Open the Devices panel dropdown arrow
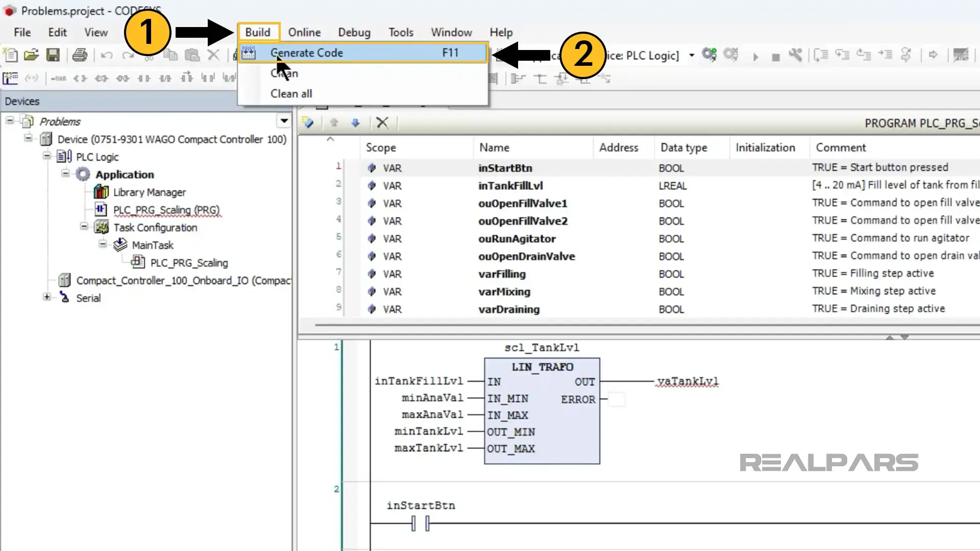This screenshot has width=980, height=551. point(284,121)
